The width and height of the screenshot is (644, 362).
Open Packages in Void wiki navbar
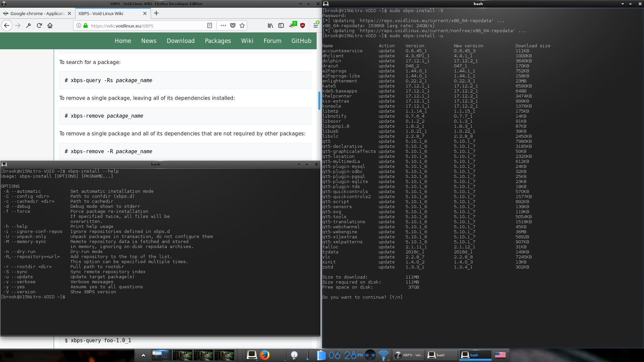[218, 41]
